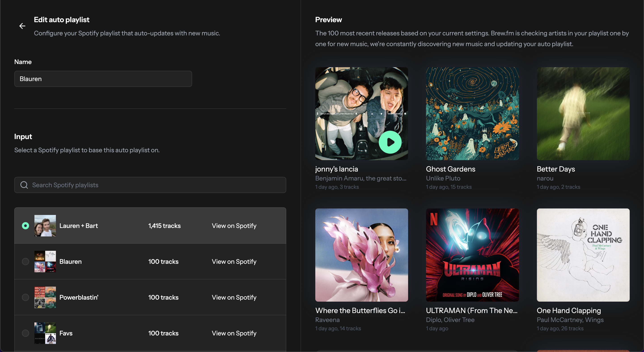
Task: Open the One Hand Clapping album artwork
Action: 583,255
